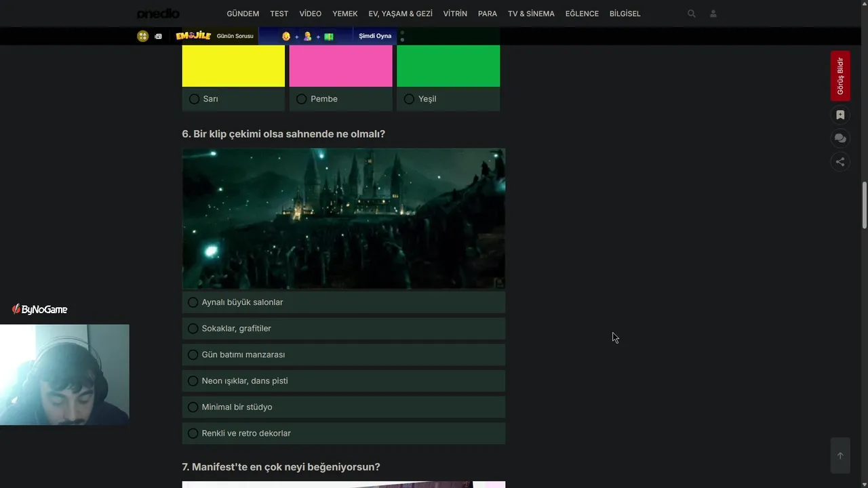Click the ByNoGame logo overlay
This screenshot has width=868, height=488.
tap(40, 310)
